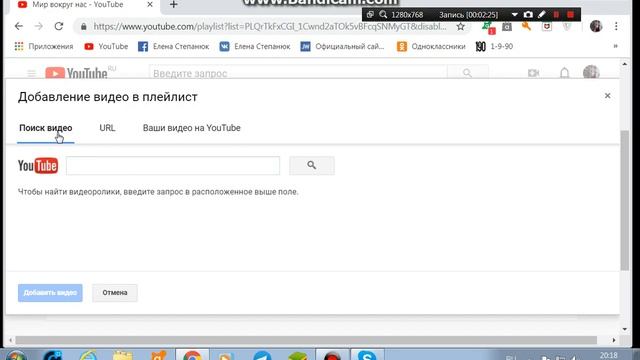Click the green extension icon with red badge

[488, 27]
